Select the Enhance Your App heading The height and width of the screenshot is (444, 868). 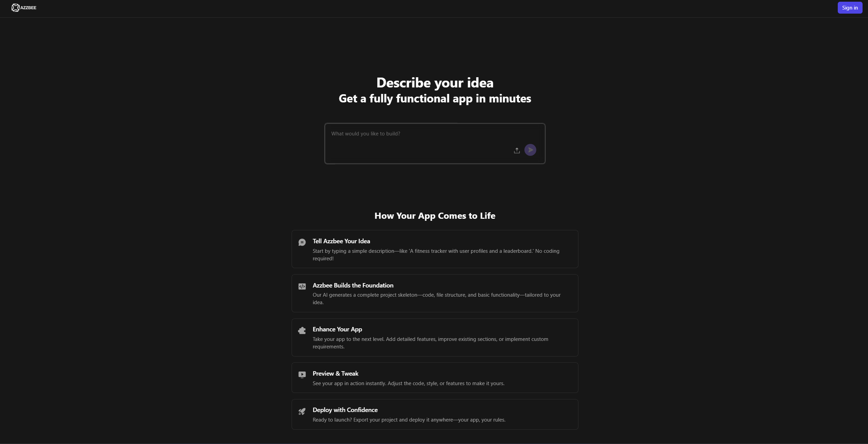pos(337,329)
